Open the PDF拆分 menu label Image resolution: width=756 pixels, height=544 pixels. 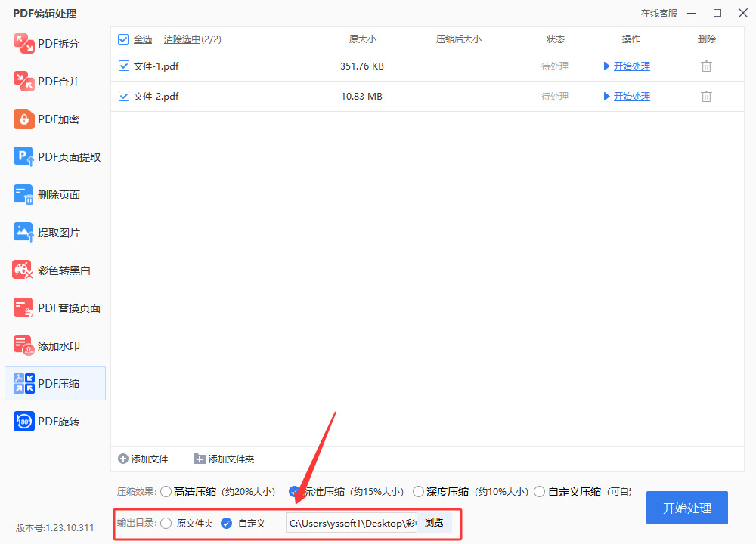pyautogui.click(x=58, y=44)
